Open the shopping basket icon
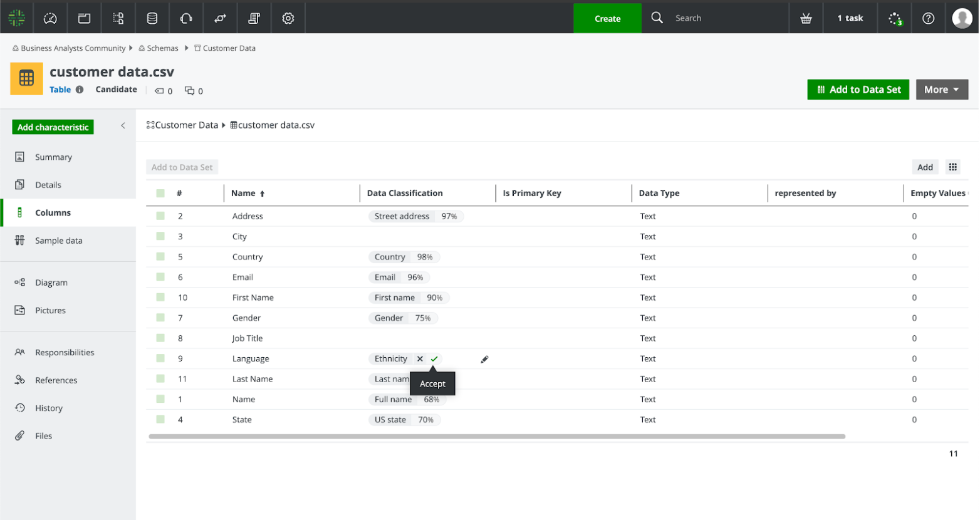980x520 pixels. [x=806, y=18]
